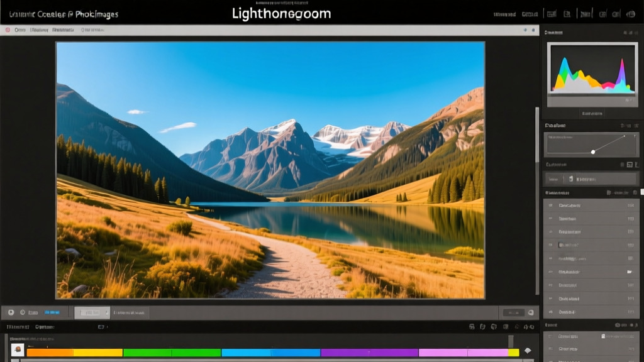
Task: Click first icon in the small icon row under toolbar
Action: [x=472, y=327]
